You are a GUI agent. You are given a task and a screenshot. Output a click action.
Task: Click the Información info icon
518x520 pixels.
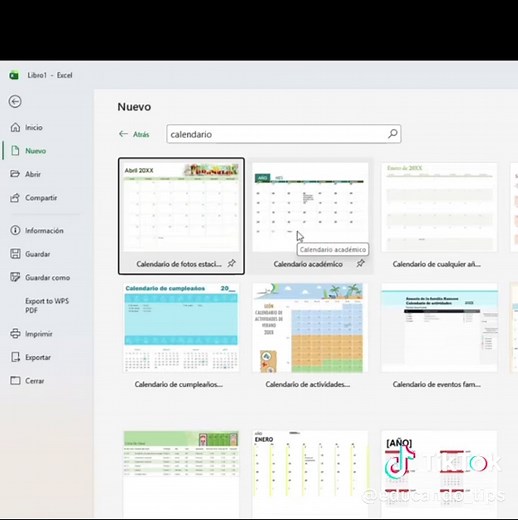(x=15, y=230)
